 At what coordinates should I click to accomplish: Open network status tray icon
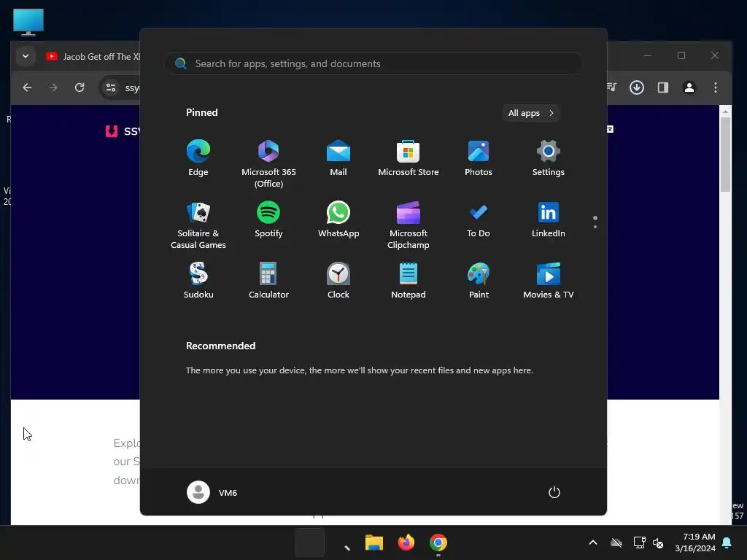pos(639,542)
